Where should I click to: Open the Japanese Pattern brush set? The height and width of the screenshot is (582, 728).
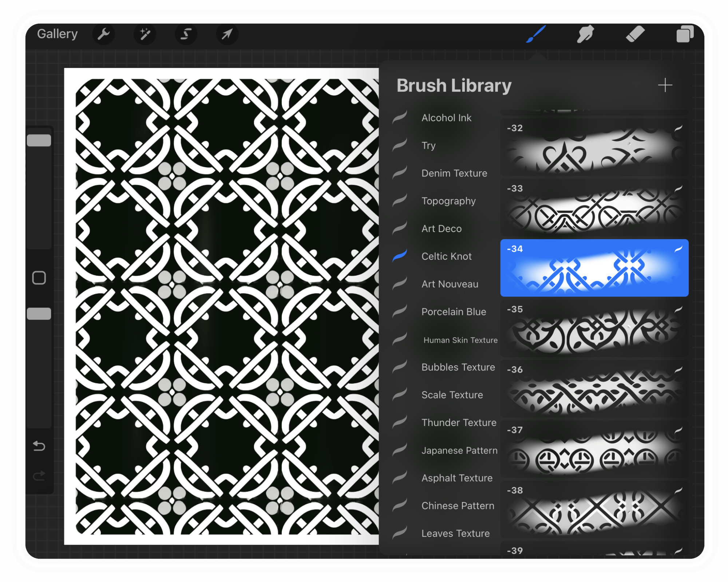[x=459, y=450]
